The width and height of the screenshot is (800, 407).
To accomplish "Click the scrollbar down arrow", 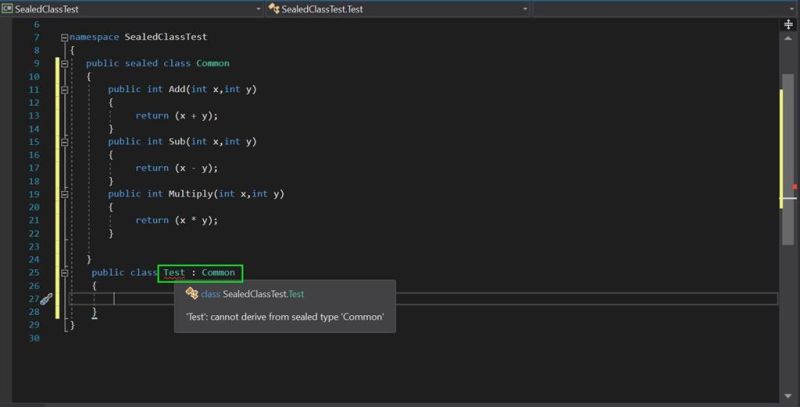I will coord(788,396).
